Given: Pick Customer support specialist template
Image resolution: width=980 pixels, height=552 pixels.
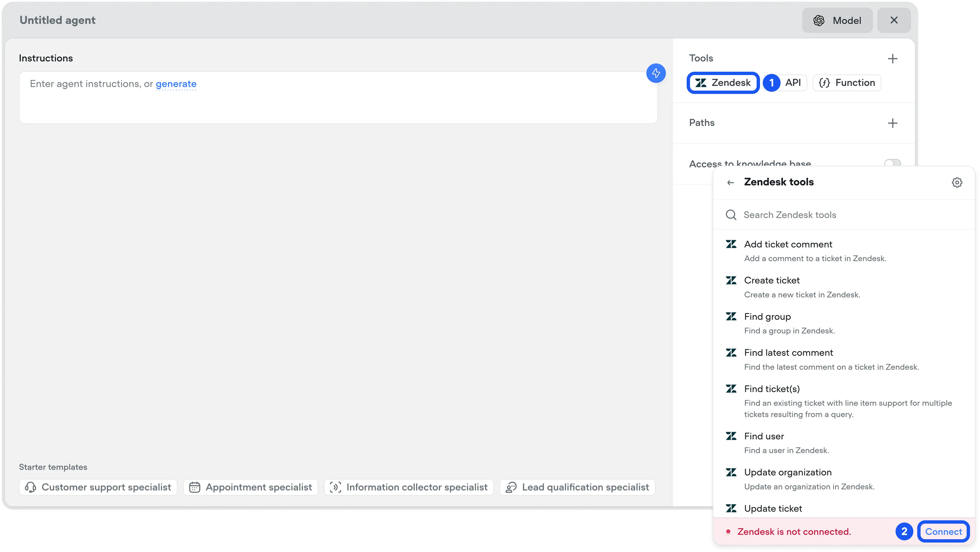Looking at the screenshot, I should (98, 487).
